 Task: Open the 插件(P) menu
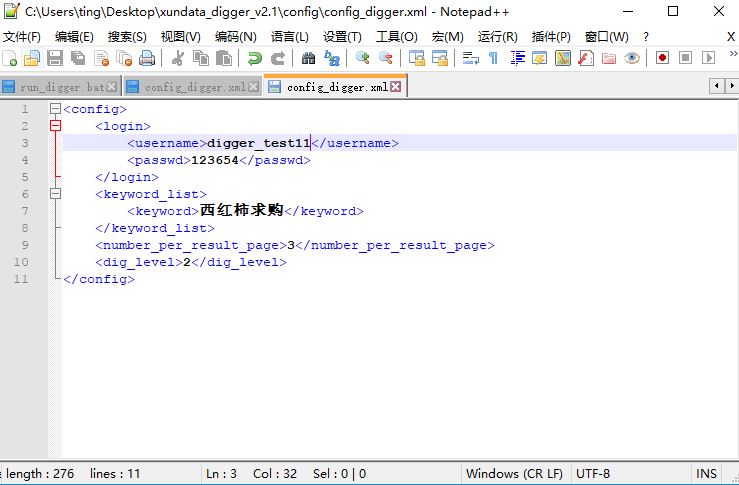[x=551, y=37]
